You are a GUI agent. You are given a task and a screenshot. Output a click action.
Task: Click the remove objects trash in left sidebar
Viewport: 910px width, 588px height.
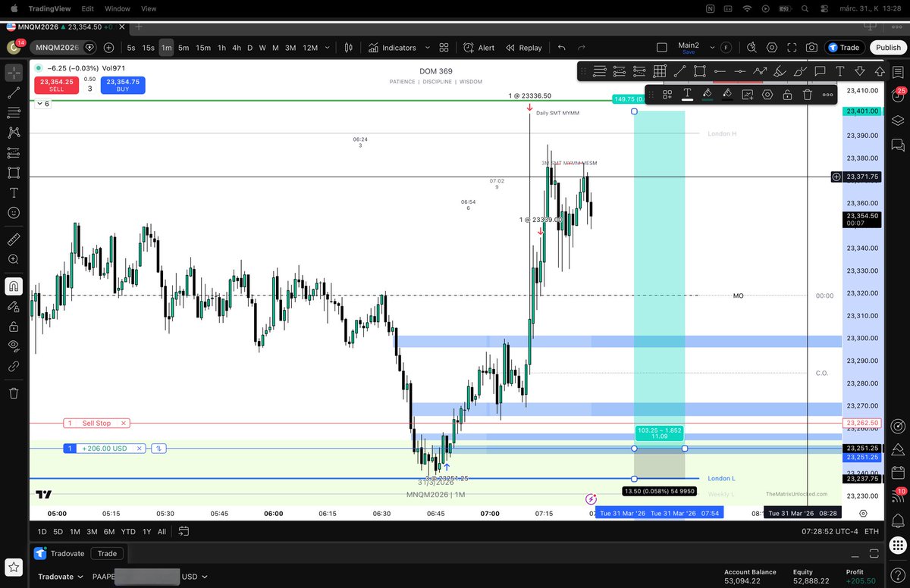[14, 393]
